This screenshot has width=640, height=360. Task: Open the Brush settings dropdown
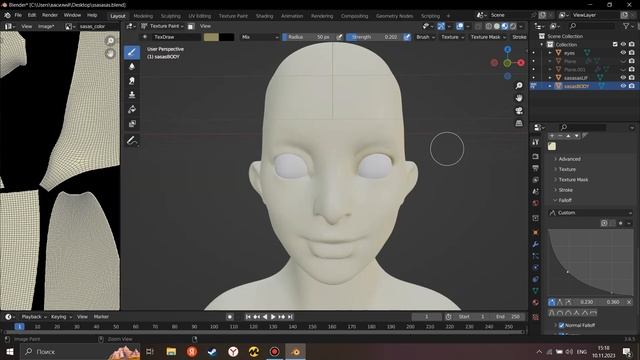pos(425,37)
